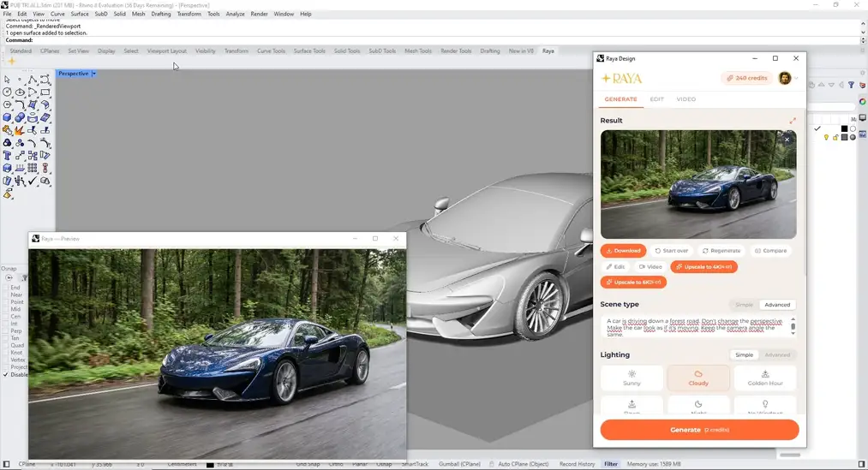This screenshot has height=470, width=868.
Task: Click the black layer color swatch
Action: point(844,128)
